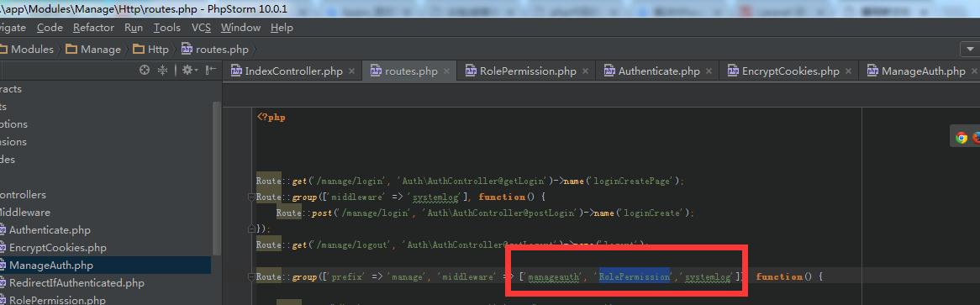Screen dimensions: 980x305
Task: Close the routes.php editor tab
Action: (446, 71)
